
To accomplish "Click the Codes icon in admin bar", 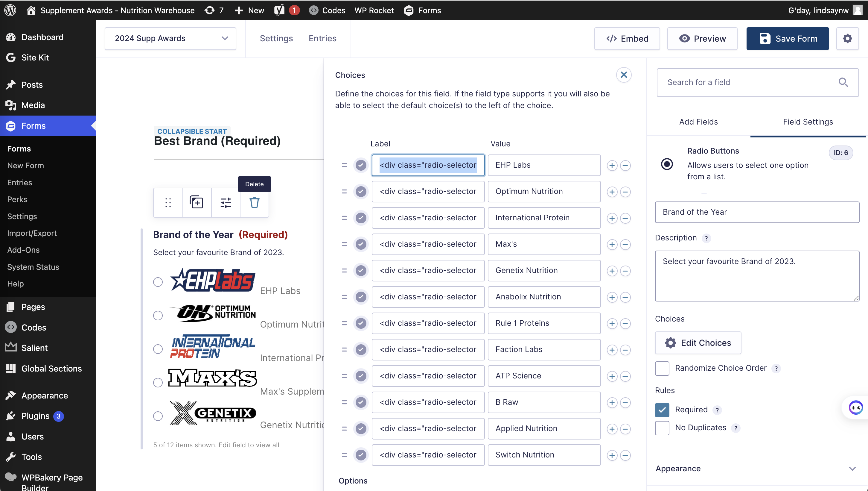I will 313,10.
